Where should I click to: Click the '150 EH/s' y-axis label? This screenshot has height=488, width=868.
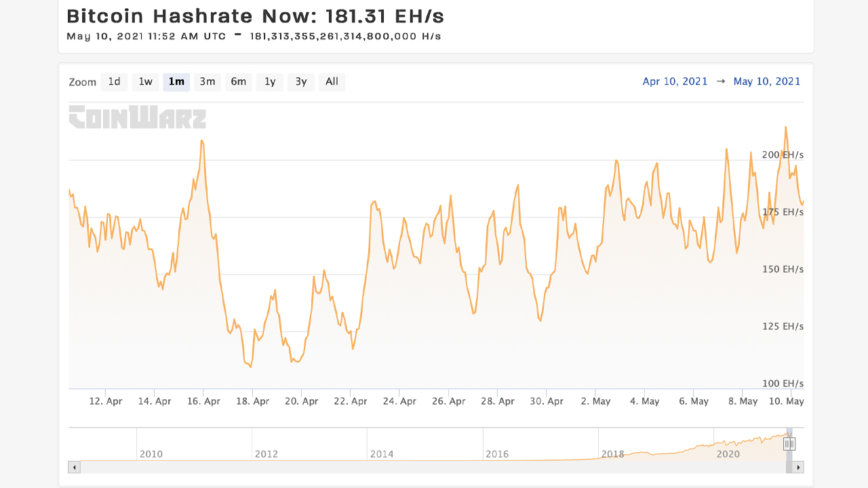783,269
